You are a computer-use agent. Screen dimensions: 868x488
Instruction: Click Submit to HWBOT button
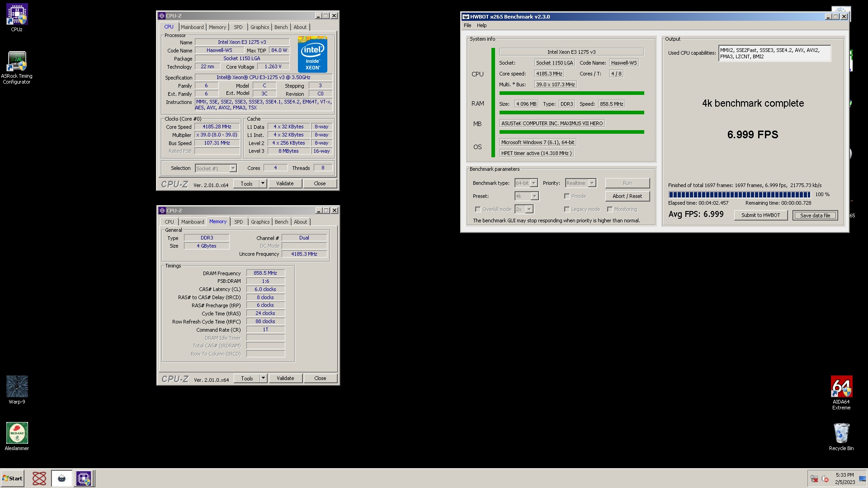(x=761, y=215)
